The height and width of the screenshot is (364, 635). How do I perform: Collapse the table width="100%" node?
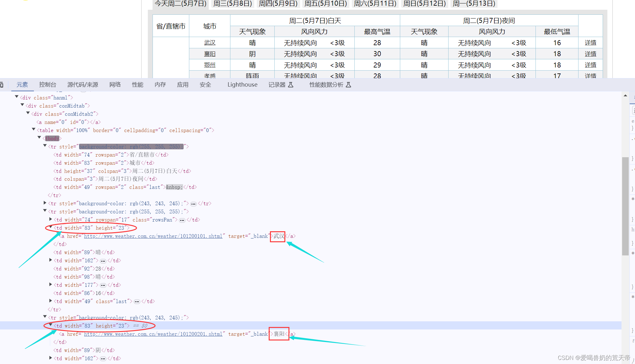tap(34, 130)
